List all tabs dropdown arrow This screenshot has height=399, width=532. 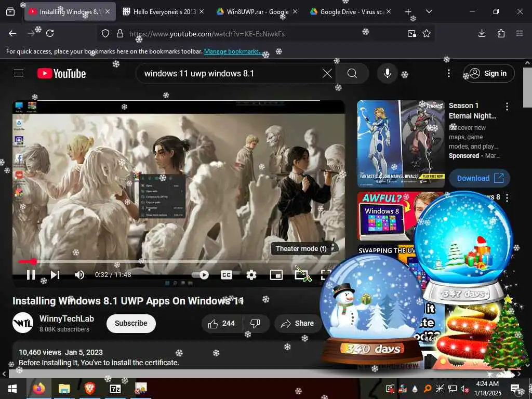[x=429, y=12]
